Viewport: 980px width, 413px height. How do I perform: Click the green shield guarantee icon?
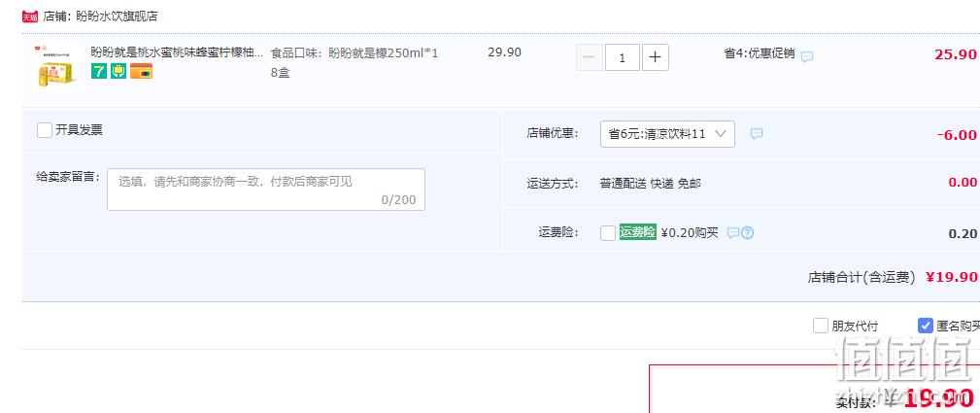(x=118, y=71)
